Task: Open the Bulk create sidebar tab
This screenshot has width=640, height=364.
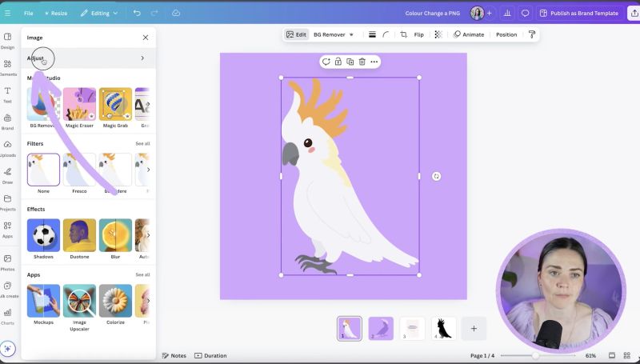Action: (x=7, y=290)
